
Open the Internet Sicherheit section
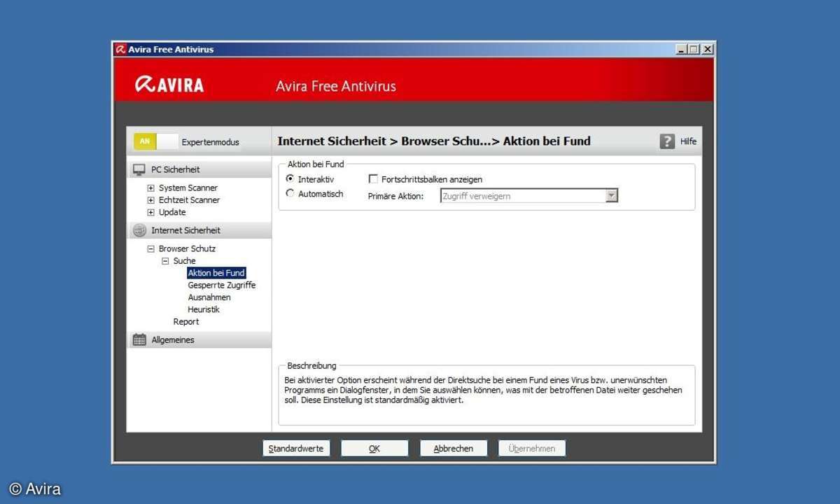pyautogui.click(x=199, y=230)
